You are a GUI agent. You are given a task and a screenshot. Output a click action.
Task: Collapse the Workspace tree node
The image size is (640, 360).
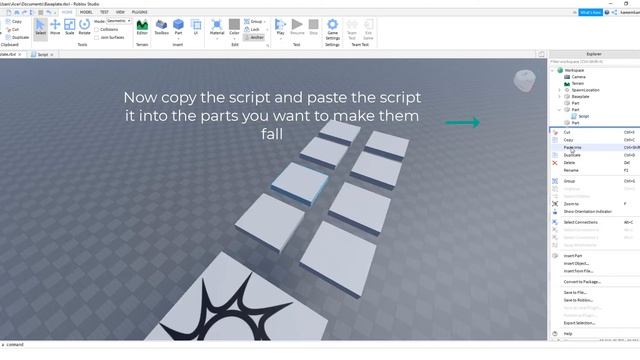[x=553, y=70]
